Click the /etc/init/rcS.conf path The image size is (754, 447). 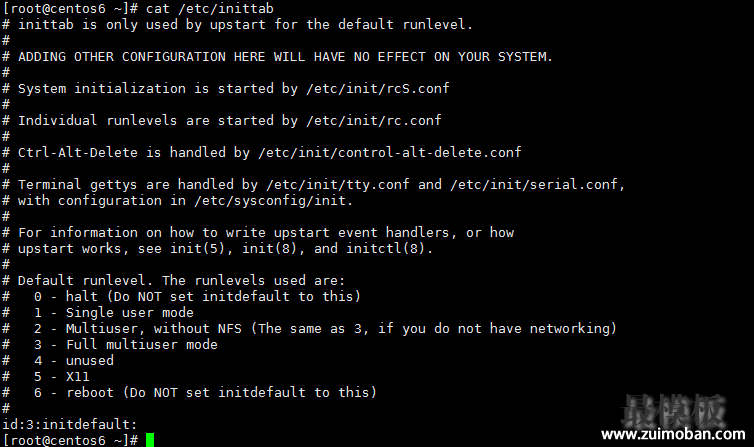[378, 88]
